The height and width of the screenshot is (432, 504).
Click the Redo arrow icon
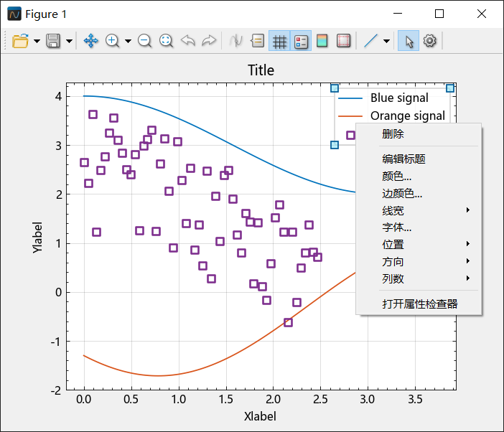pos(209,41)
